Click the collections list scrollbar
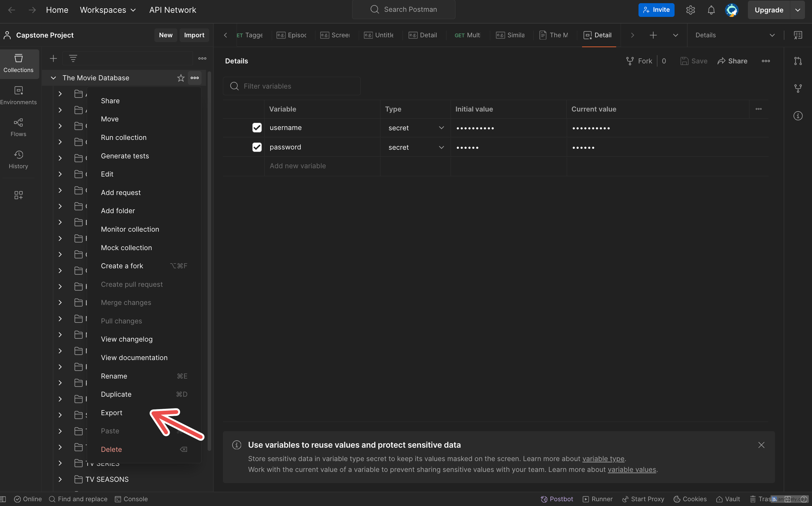The height and width of the screenshot is (506, 812). point(209,261)
